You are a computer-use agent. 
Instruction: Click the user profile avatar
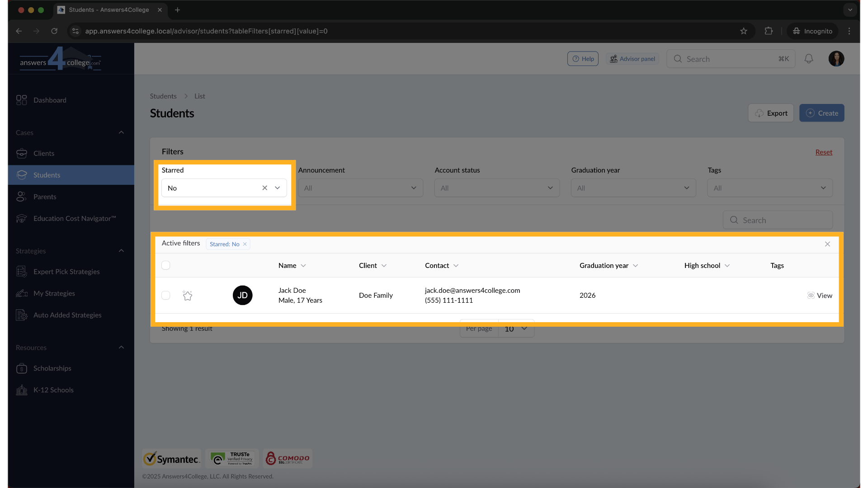click(x=836, y=59)
